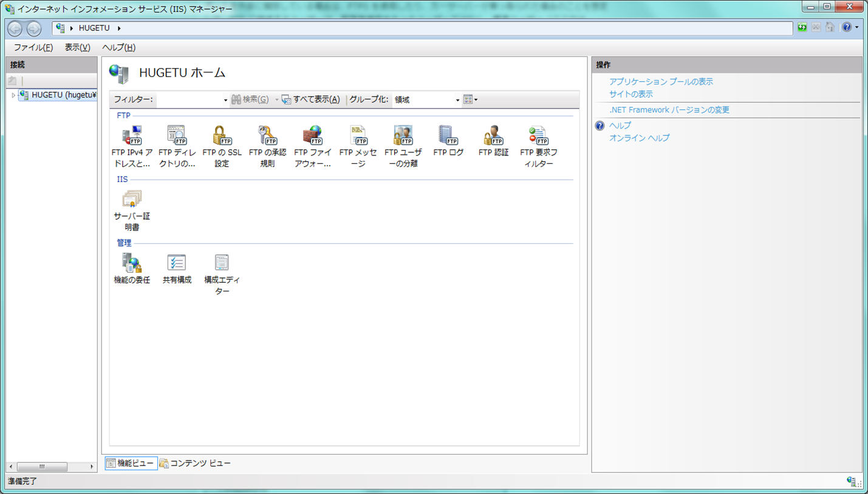Viewport: 868px width, 494px height.
Task: Switch to コンテンツ ビュー tab
Action: [195, 463]
